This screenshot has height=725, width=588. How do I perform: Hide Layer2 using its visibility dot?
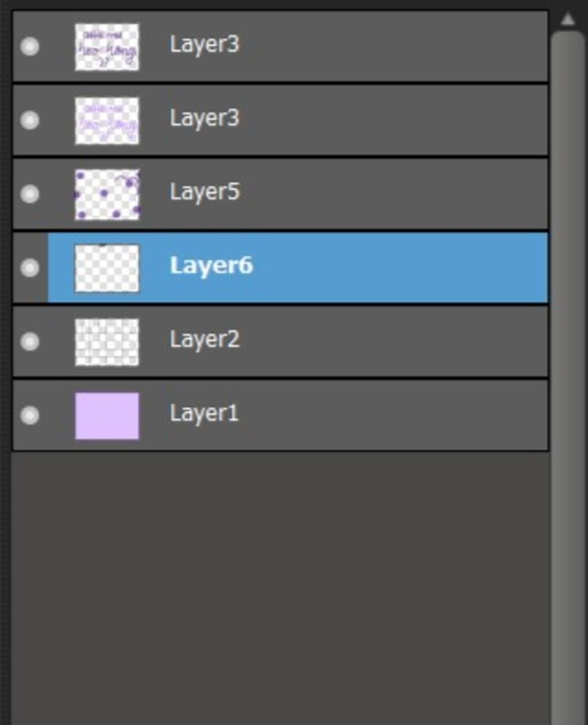29,342
